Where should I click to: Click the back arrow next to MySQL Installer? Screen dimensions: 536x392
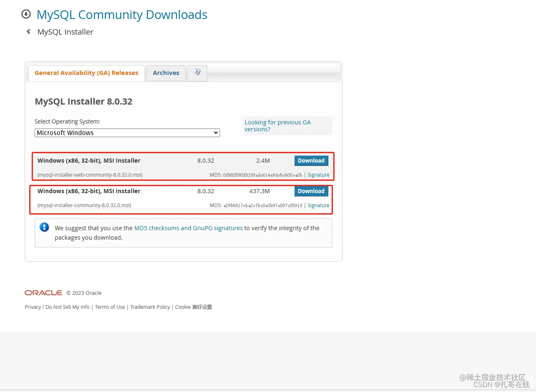28,32
